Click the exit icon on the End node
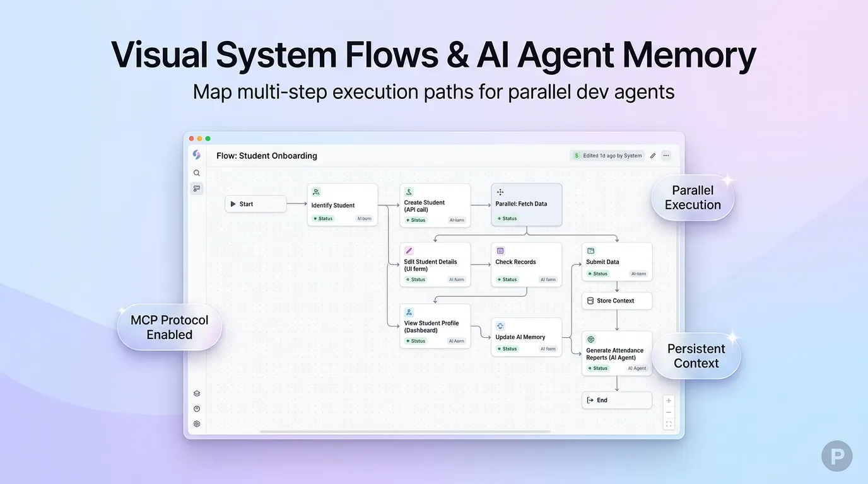Screen dimensions: 868x484 [590, 400]
